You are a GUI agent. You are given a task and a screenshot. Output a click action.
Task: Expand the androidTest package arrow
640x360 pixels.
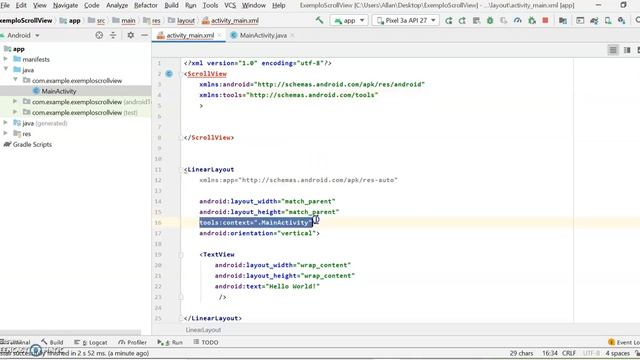[16, 101]
